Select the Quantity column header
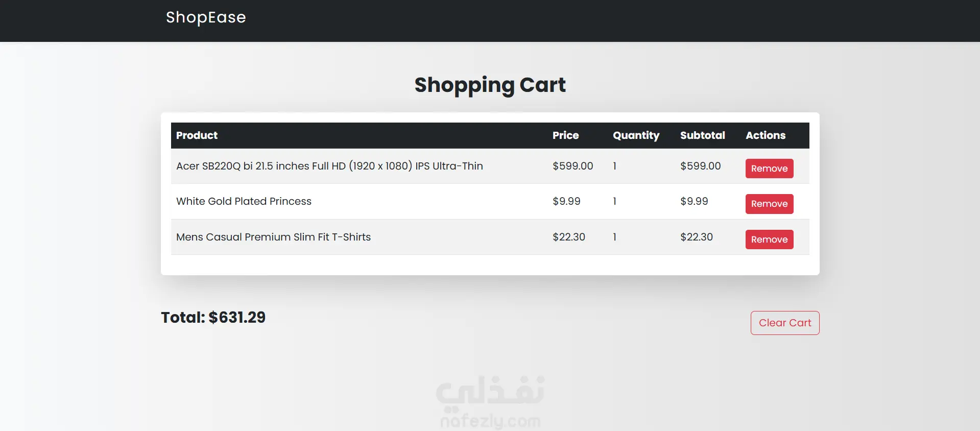The image size is (980, 431). click(636, 135)
